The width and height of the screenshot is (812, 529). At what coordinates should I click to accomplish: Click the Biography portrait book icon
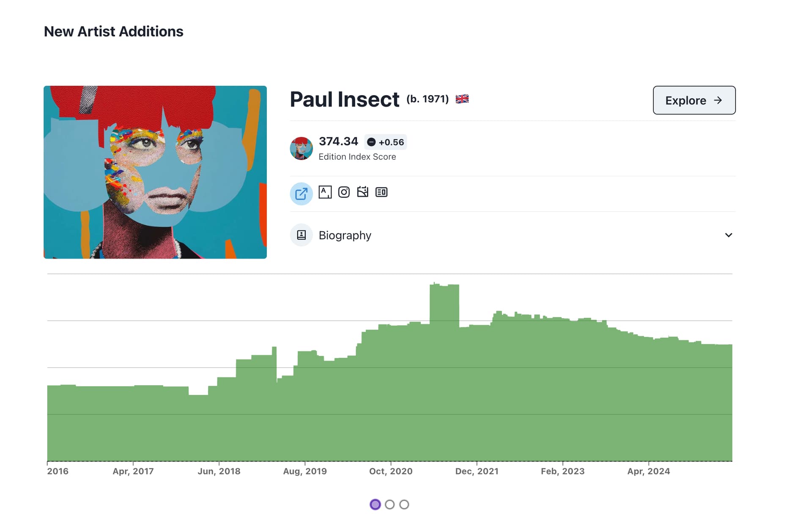tap(301, 235)
